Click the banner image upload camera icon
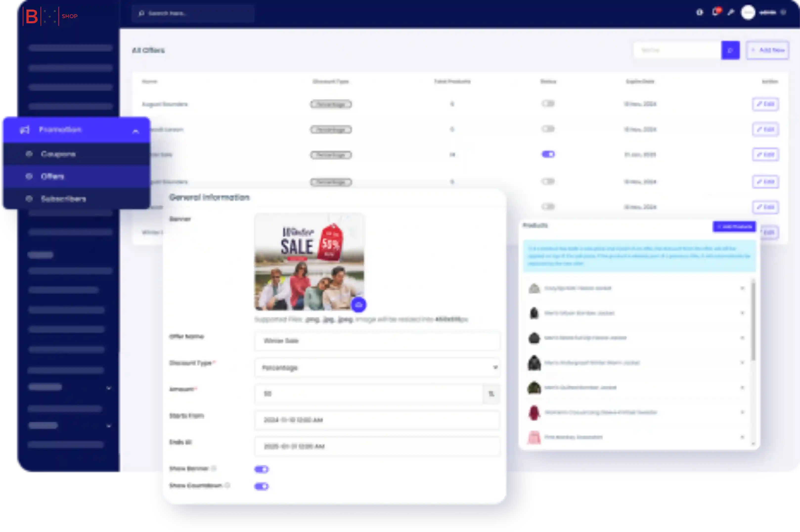800x532 pixels. point(358,304)
